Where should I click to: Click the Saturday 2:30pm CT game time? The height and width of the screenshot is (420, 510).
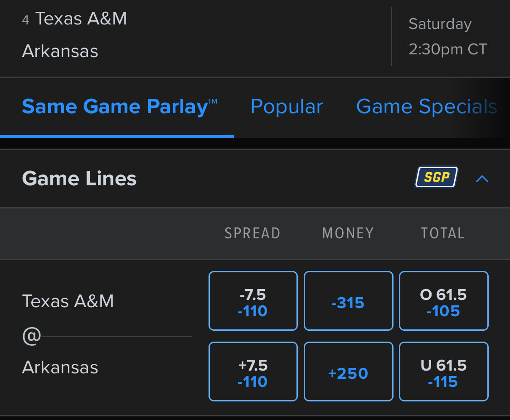[447, 36]
